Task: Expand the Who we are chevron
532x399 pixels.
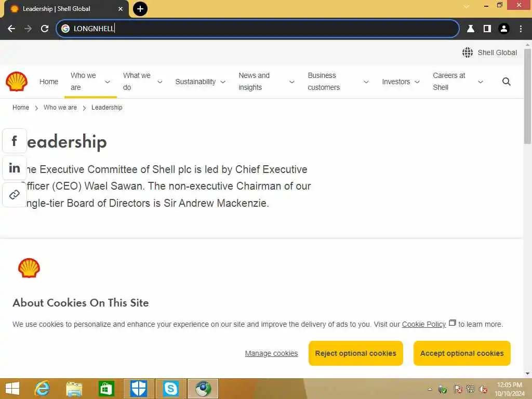Action: [x=107, y=82]
